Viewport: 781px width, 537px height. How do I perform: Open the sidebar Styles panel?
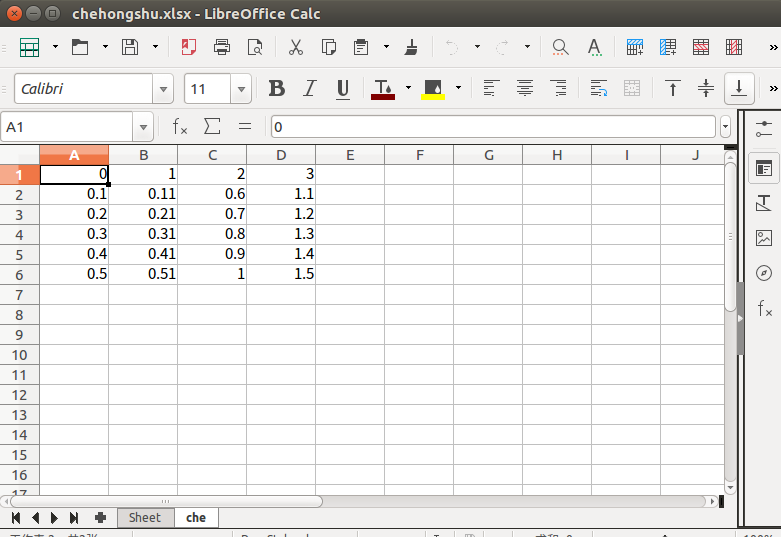pos(764,203)
